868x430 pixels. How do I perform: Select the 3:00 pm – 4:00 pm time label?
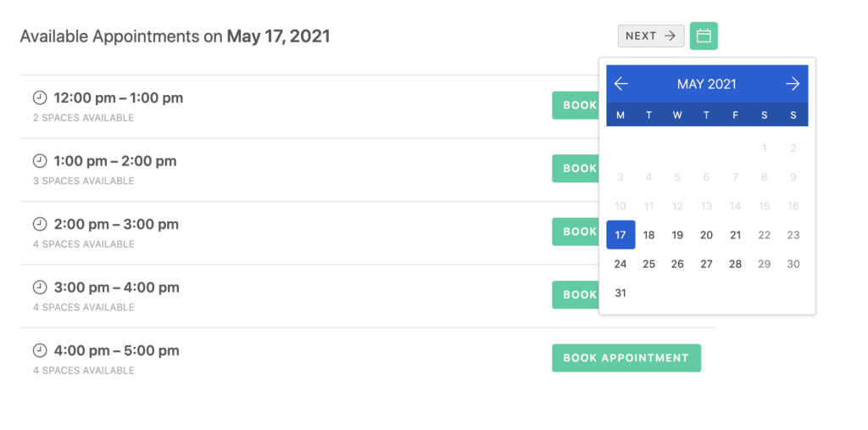click(x=117, y=288)
